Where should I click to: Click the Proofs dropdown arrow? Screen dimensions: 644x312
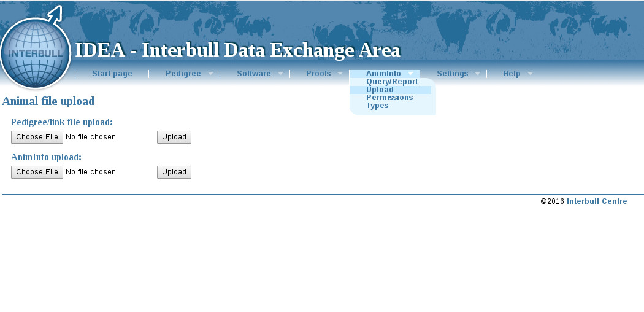(x=340, y=74)
